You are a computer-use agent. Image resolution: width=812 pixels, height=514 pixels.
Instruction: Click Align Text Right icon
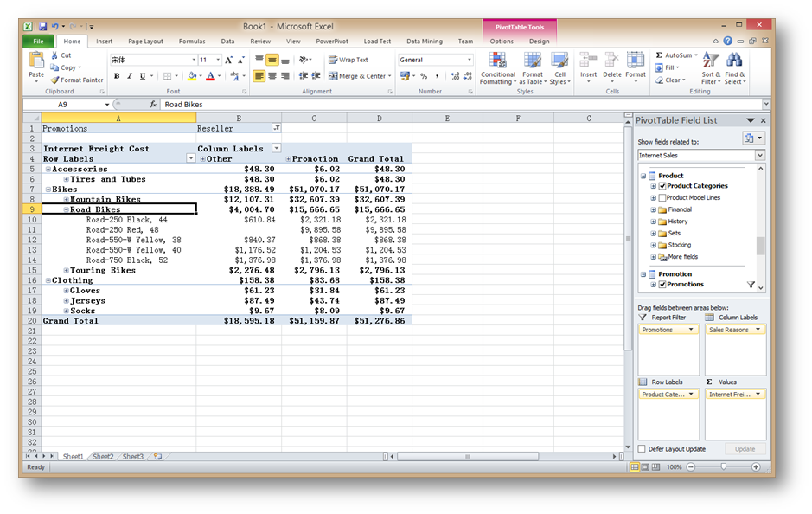pos(285,76)
